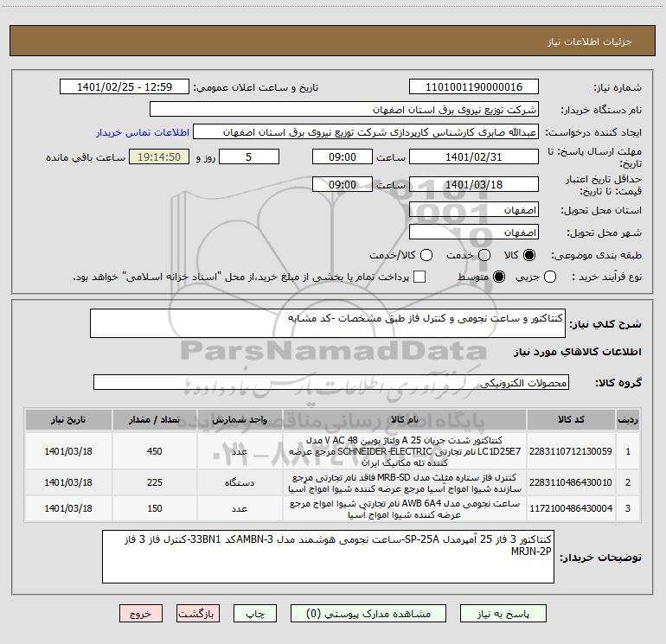This screenshot has height=644, width=666.
Task: Click item code 2283110712130059
Action: (571, 451)
